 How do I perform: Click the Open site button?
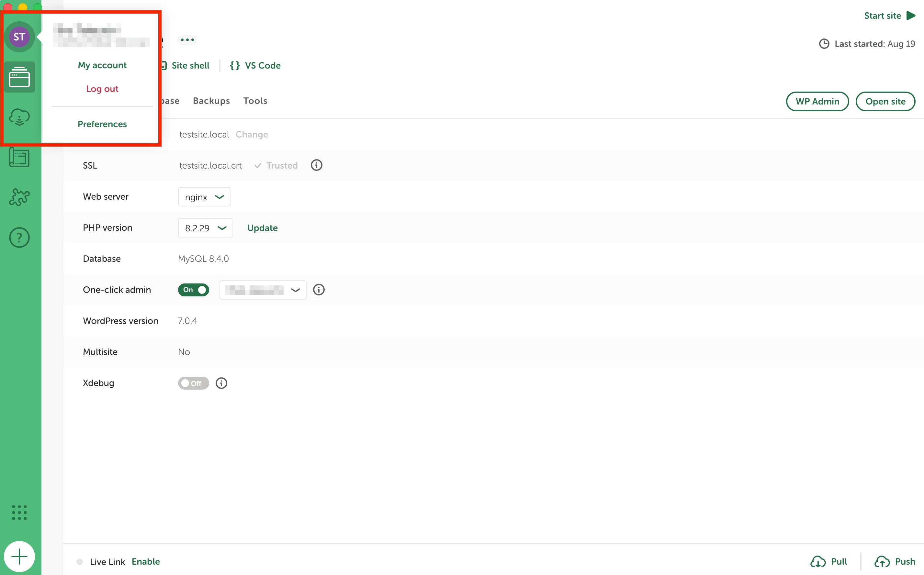(885, 102)
